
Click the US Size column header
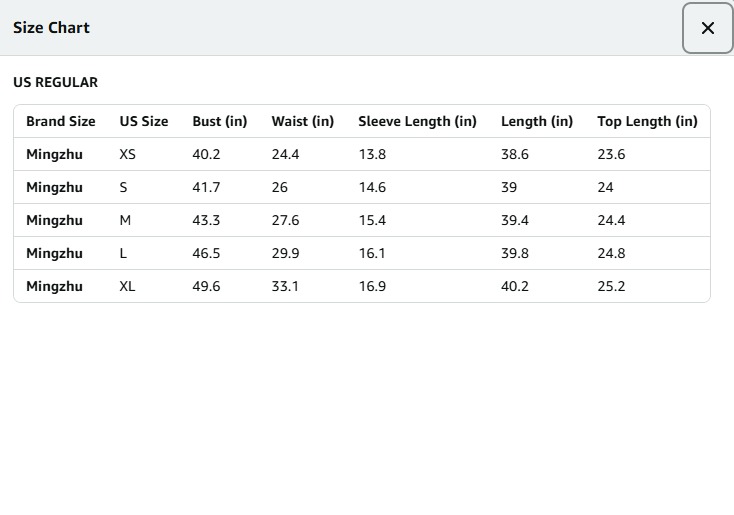tap(144, 121)
